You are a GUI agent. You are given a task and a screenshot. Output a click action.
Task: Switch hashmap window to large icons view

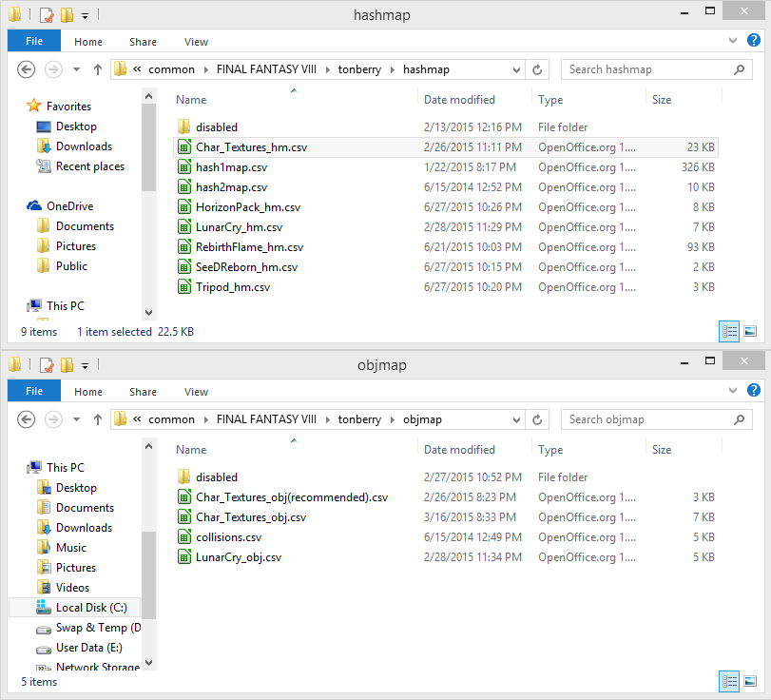click(750, 332)
